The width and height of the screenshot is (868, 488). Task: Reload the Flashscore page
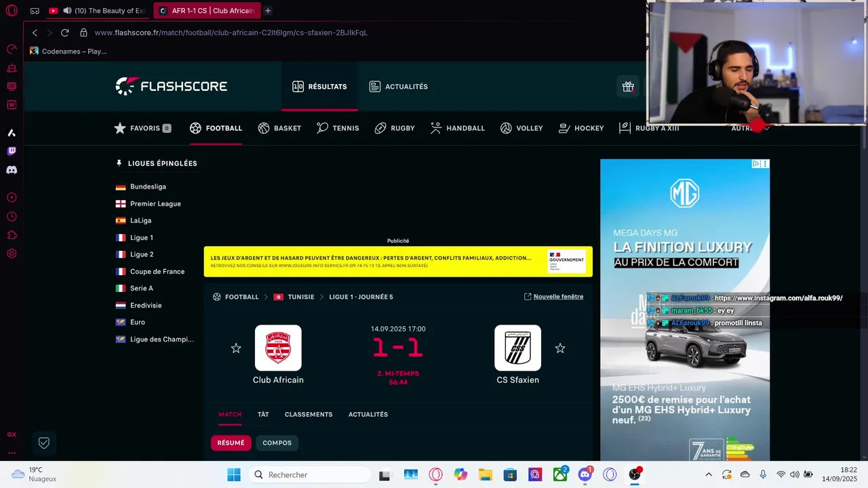(x=65, y=33)
